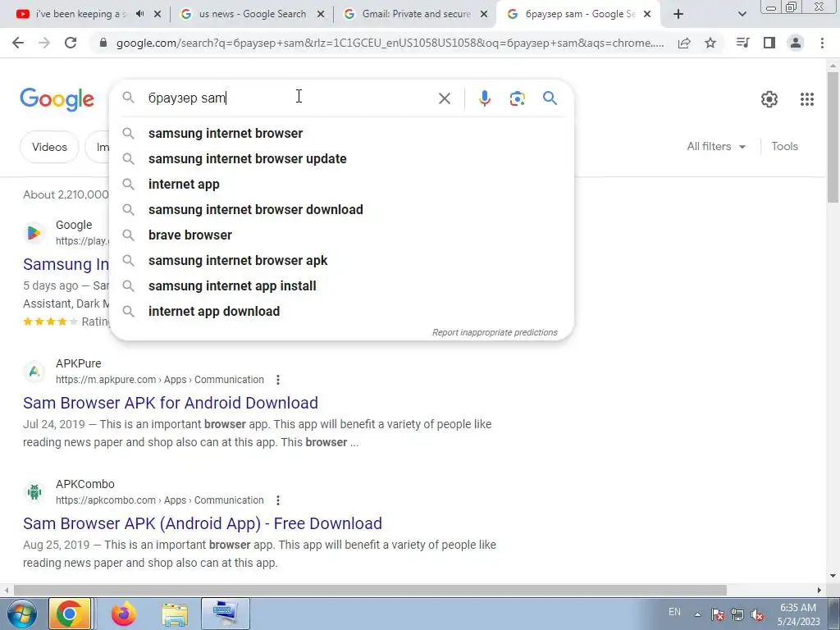The image size is (840, 630).
Task: Close the Gmail tab
Action: 484,15
